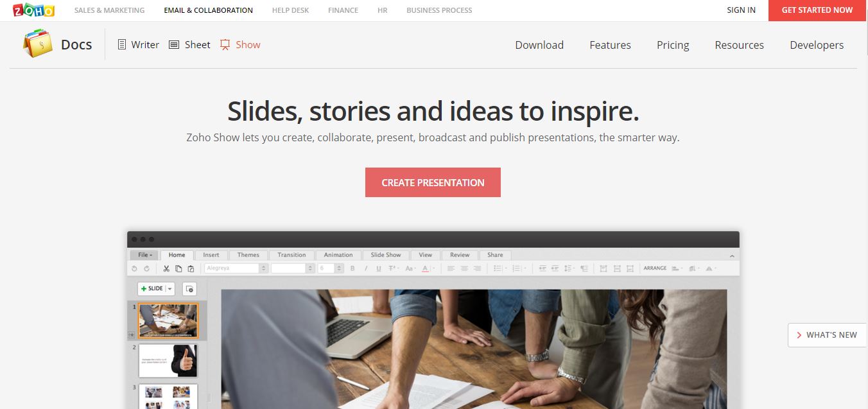Click the undo icon in editor toolbar

click(x=134, y=268)
